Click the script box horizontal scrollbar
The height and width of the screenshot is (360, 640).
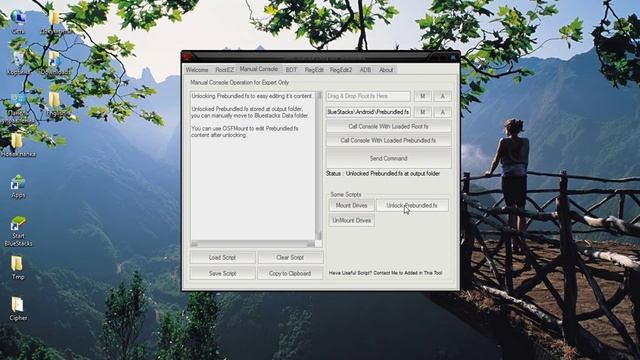pyautogui.click(x=253, y=244)
